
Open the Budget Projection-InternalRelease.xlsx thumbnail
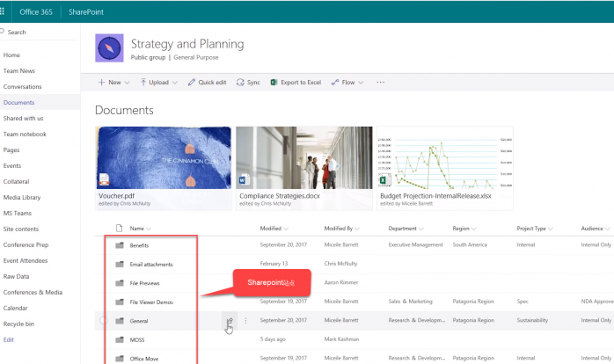pyautogui.click(x=445, y=168)
